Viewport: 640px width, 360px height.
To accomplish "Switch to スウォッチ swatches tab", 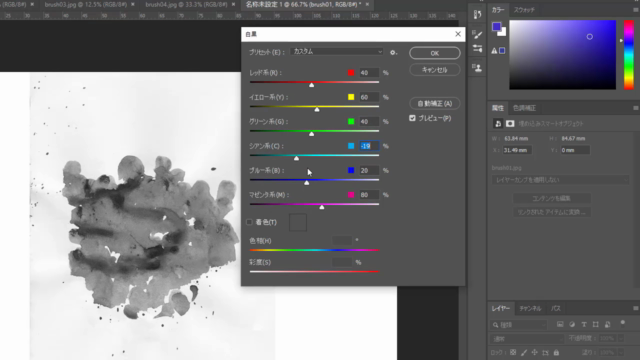I will coord(524,10).
